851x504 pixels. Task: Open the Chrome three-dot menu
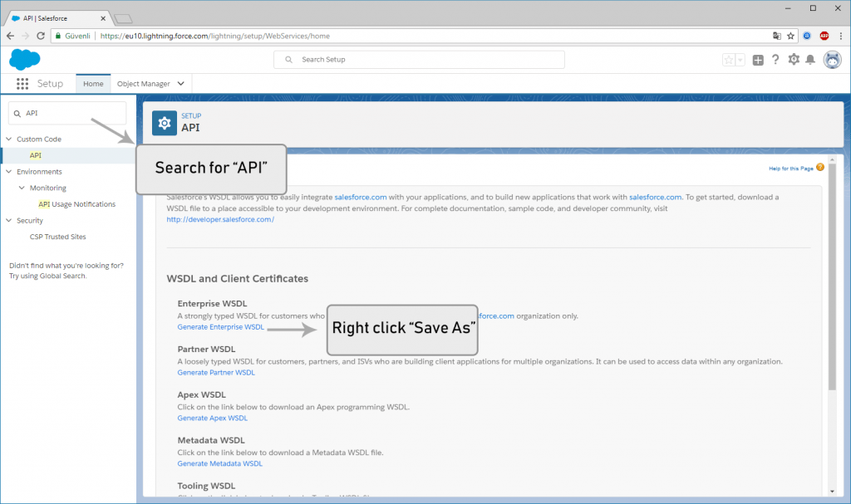(x=841, y=36)
